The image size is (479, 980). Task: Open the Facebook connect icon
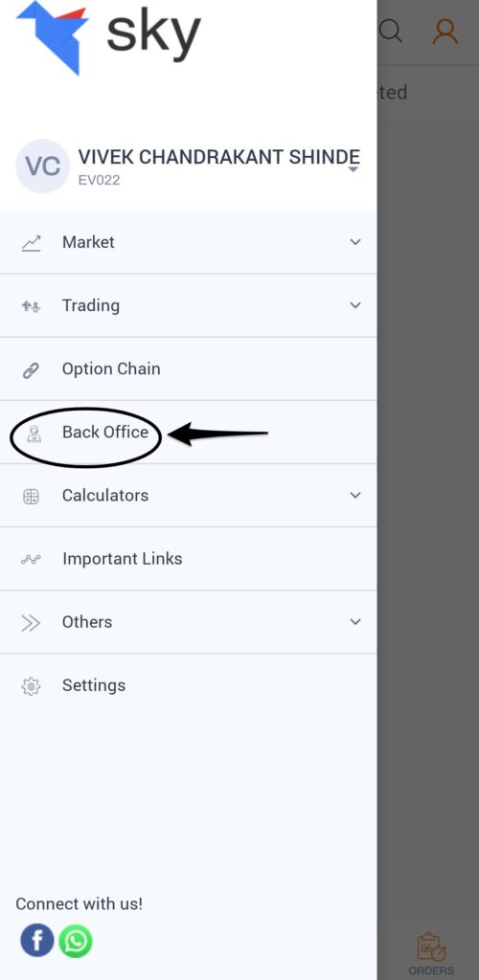(37, 940)
